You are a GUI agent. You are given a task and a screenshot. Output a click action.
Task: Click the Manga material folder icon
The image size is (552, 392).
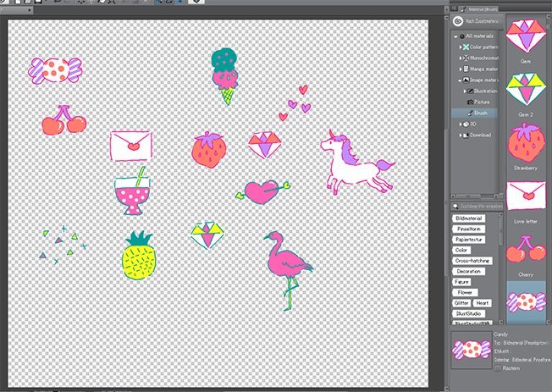466,69
